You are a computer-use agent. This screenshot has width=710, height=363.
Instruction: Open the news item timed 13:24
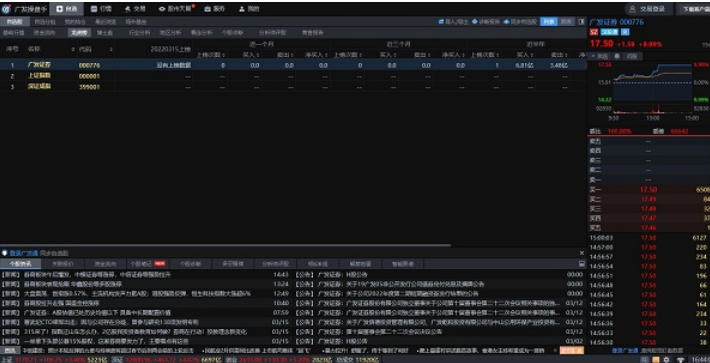pos(144,284)
